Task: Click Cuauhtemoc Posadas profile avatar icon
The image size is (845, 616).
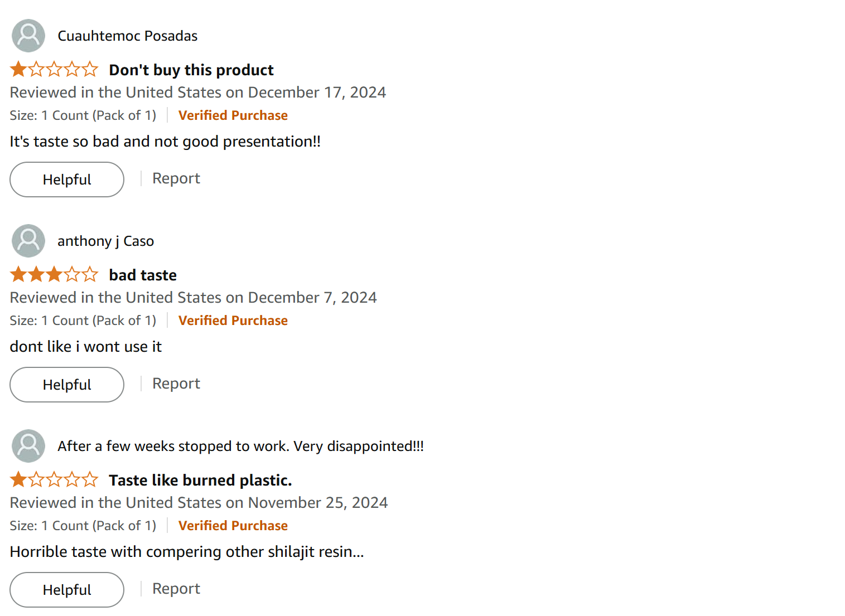Action: coord(28,36)
